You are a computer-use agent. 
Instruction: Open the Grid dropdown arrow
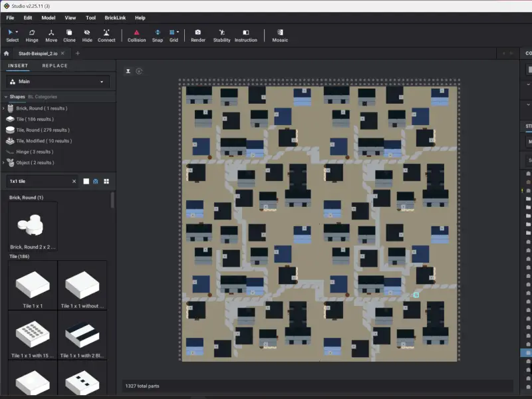pos(178,32)
